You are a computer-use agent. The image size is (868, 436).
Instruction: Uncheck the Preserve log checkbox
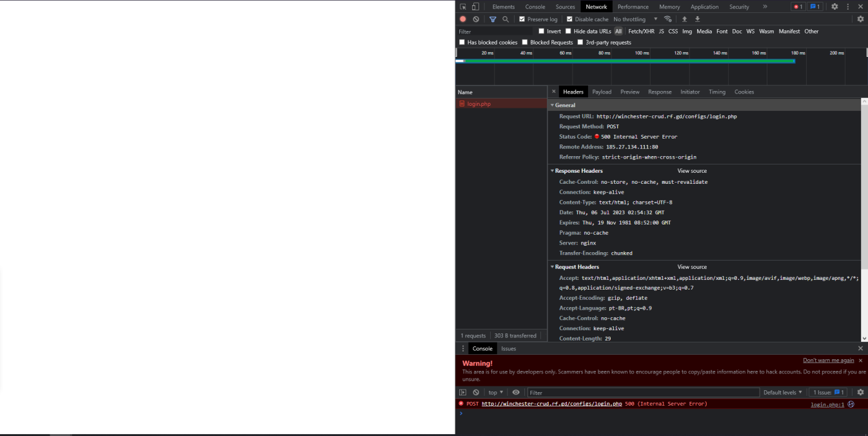point(522,19)
